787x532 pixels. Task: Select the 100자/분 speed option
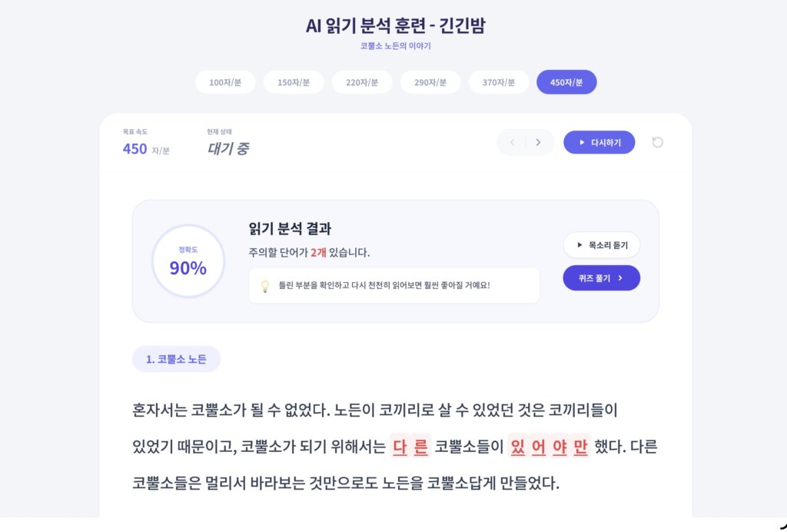[x=225, y=82]
